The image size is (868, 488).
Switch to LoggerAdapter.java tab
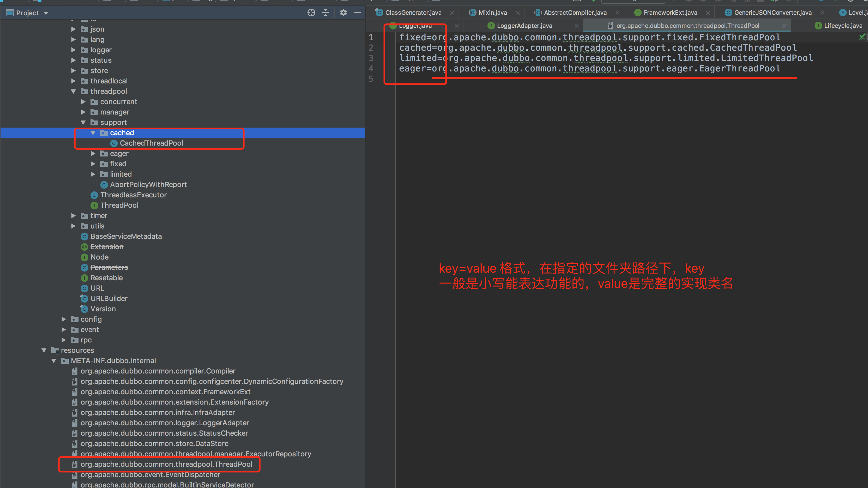[524, 26]
